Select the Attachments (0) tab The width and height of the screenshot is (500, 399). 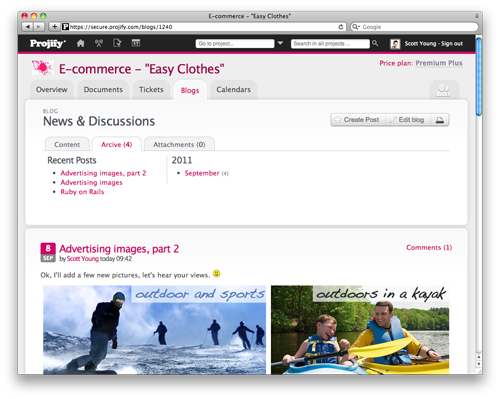(x=179, y=144)
